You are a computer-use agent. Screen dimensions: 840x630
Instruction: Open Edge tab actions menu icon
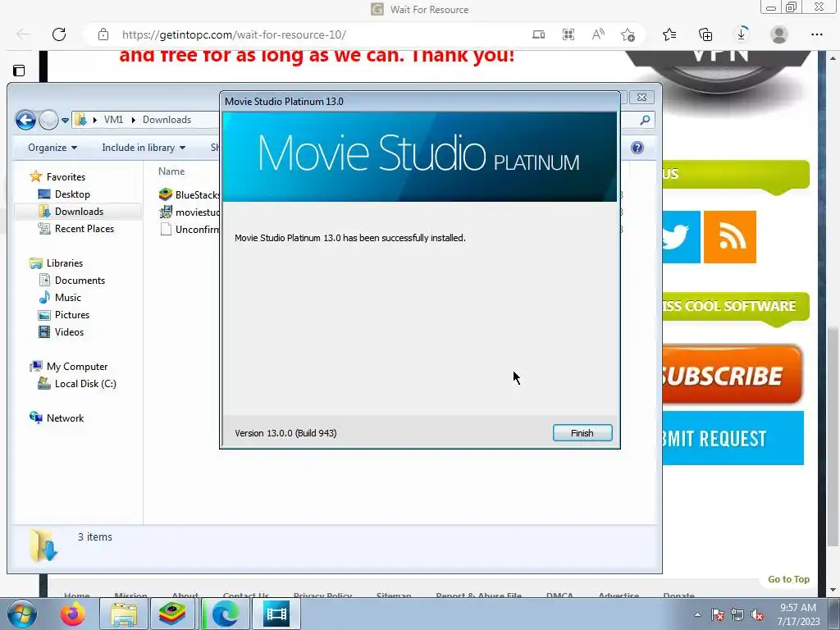point(19,71)
